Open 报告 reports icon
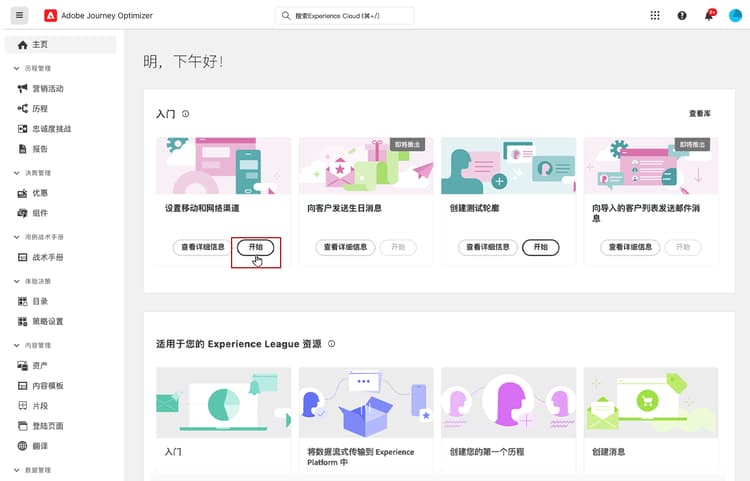 pyautogui.click(x=22, y=149)
